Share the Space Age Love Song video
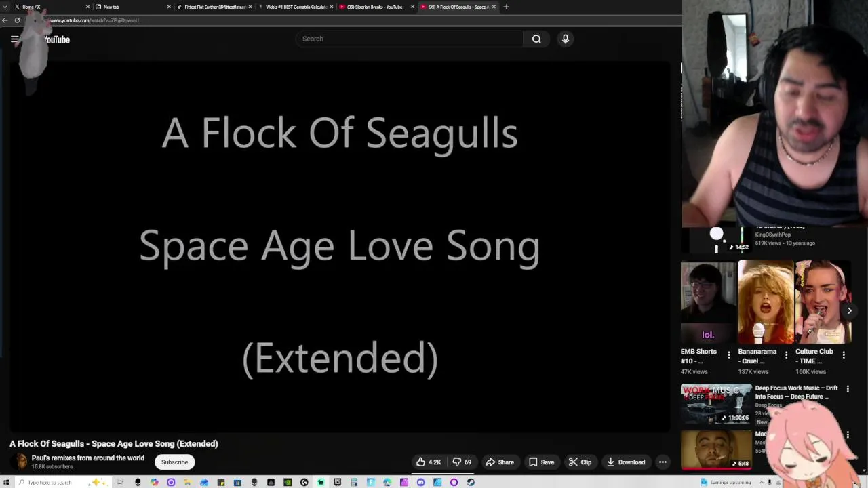Screen dimensions: 868x488 coord(500,462)
